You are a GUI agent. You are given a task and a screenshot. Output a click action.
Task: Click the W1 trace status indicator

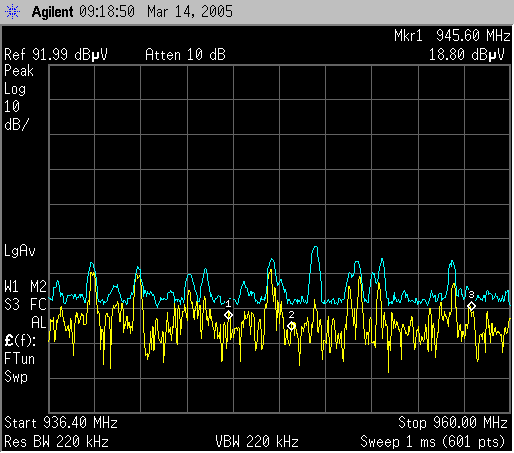(12, 286)
